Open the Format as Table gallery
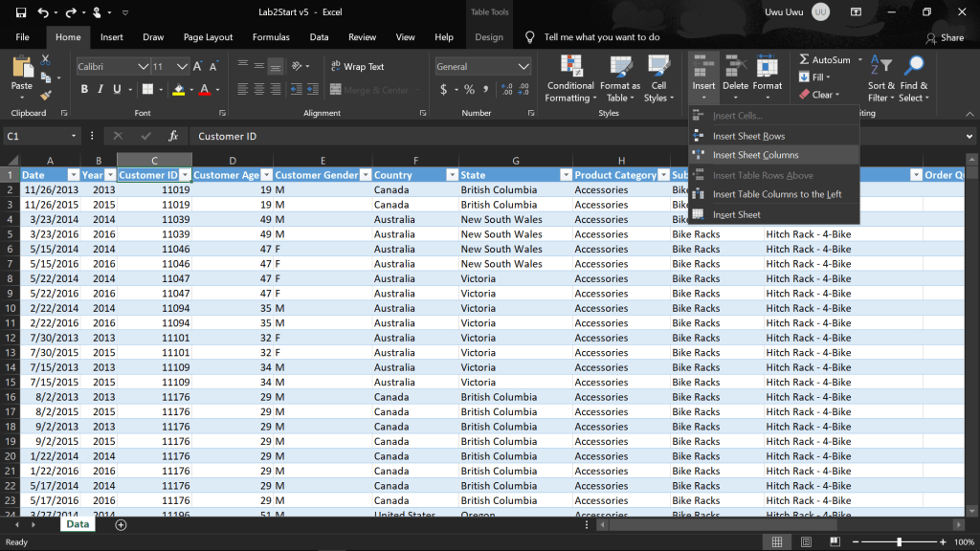The width and height of the screenshot is (980, 551). coord(619,77)
